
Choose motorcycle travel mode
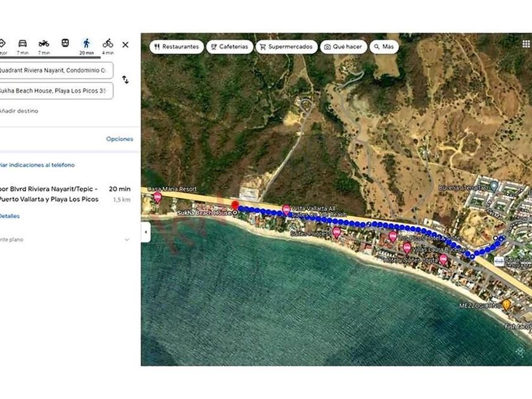44,44
